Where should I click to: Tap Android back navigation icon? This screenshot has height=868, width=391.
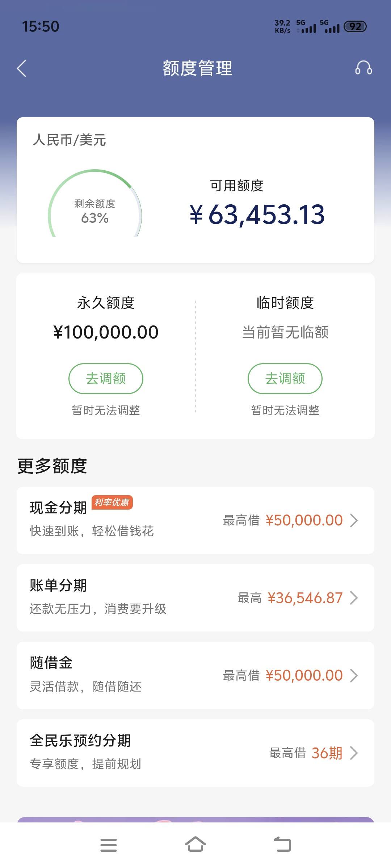coord(282,844)
